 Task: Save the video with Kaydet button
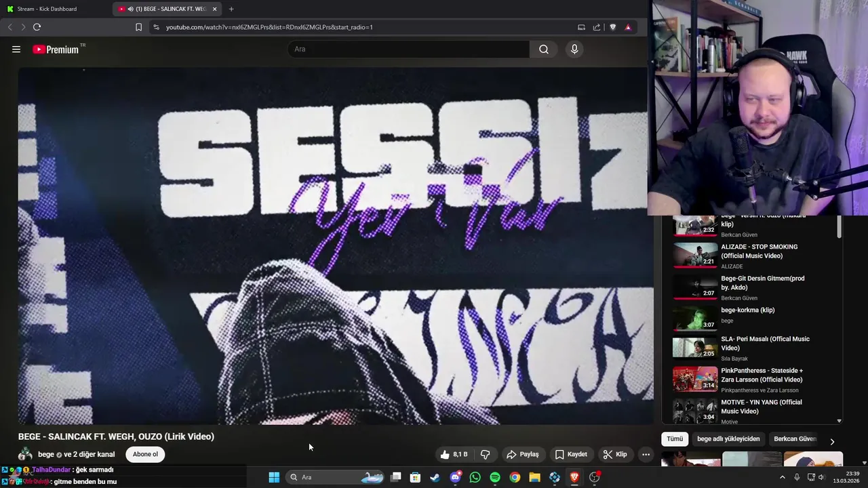[571, 454]
